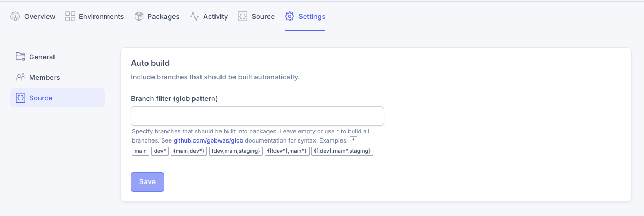The image size is (644, 216).
Task: Click the Overview gauge icon
Action: point(15,16)
